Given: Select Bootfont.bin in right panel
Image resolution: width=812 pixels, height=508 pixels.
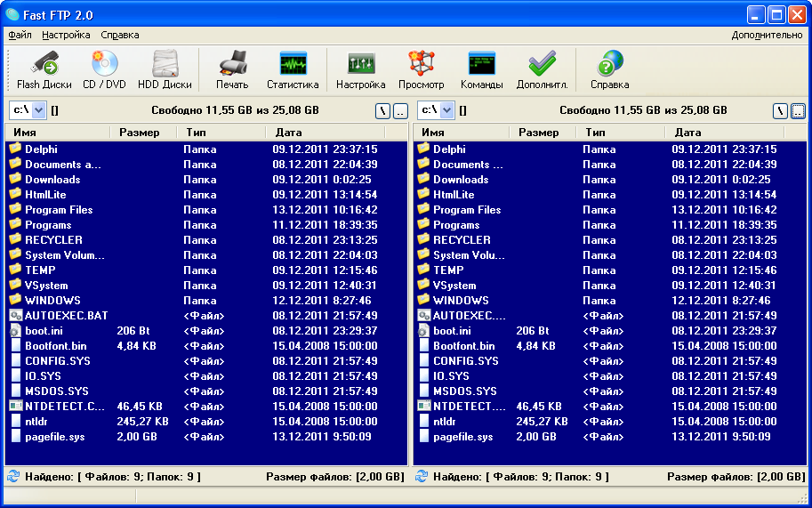Looking at the screenshot, I should point(464,346).
